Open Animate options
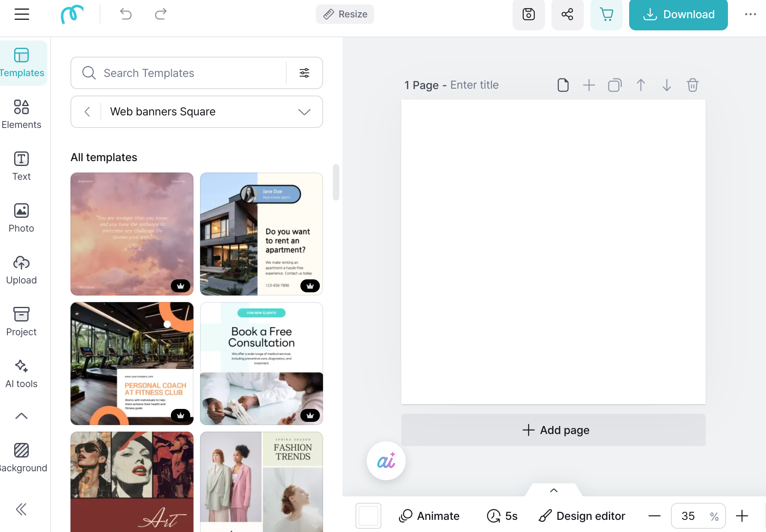 coord(429,516)
